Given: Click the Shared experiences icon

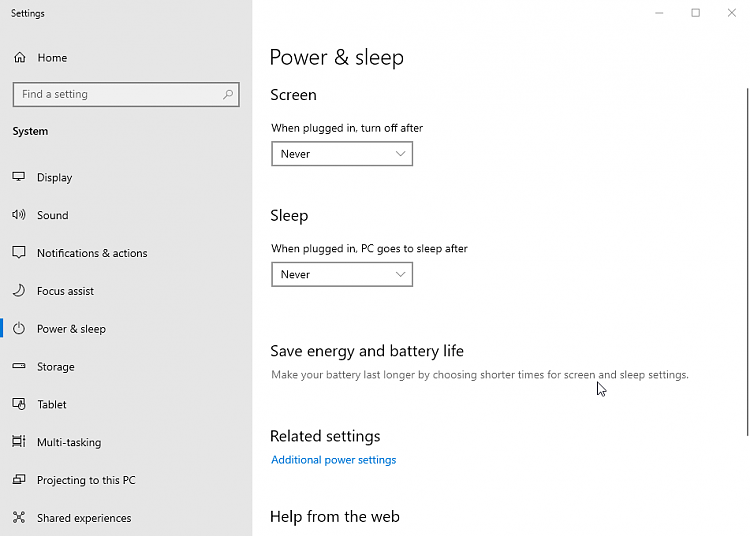Looking at the screenshot, I should (x=19, y=518).
